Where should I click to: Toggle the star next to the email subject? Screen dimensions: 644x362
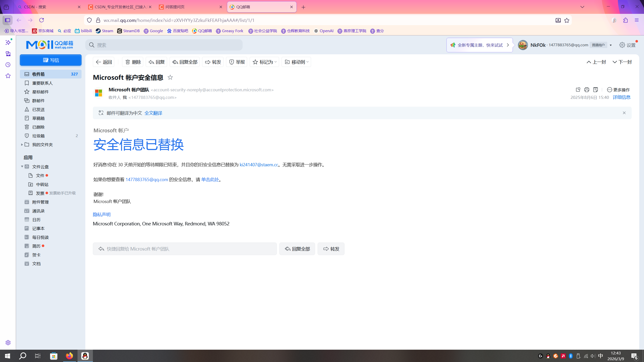[x=170, y=77]
